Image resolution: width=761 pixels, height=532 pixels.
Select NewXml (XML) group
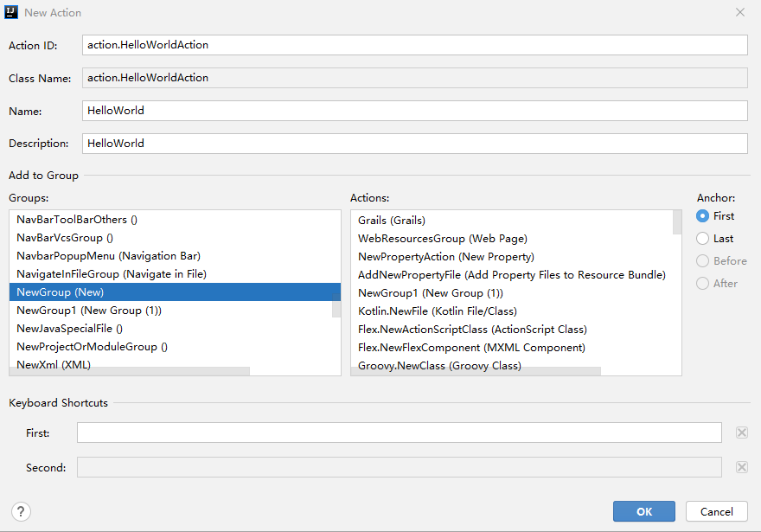175,364
